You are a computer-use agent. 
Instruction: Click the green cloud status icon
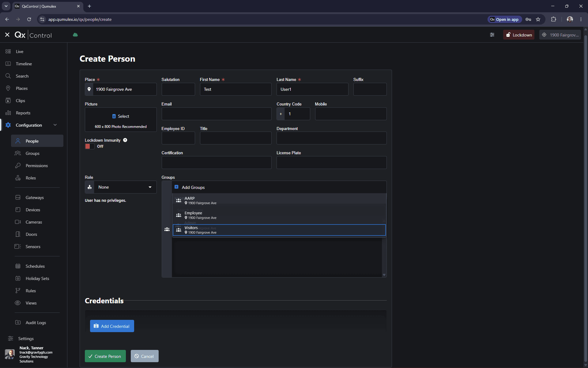[75, 35]
